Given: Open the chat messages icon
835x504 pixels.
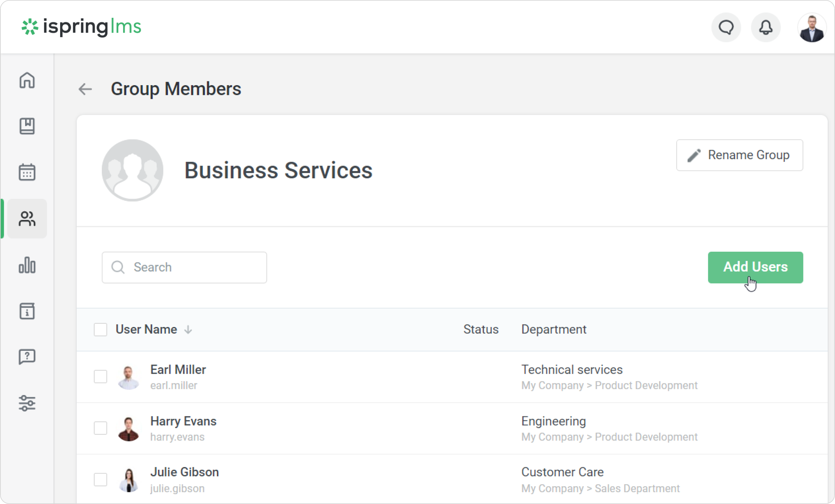Looking at the screenshot, I should click(726, 27).
